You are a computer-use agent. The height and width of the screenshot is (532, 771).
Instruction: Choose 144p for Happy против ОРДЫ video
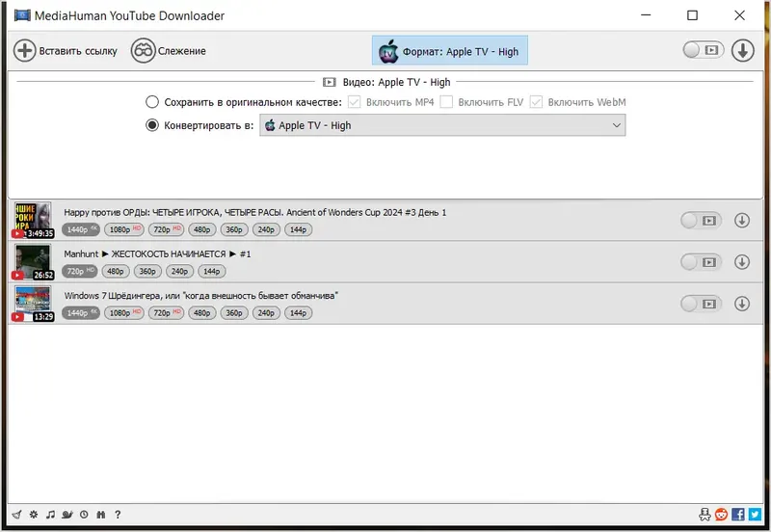298,229
